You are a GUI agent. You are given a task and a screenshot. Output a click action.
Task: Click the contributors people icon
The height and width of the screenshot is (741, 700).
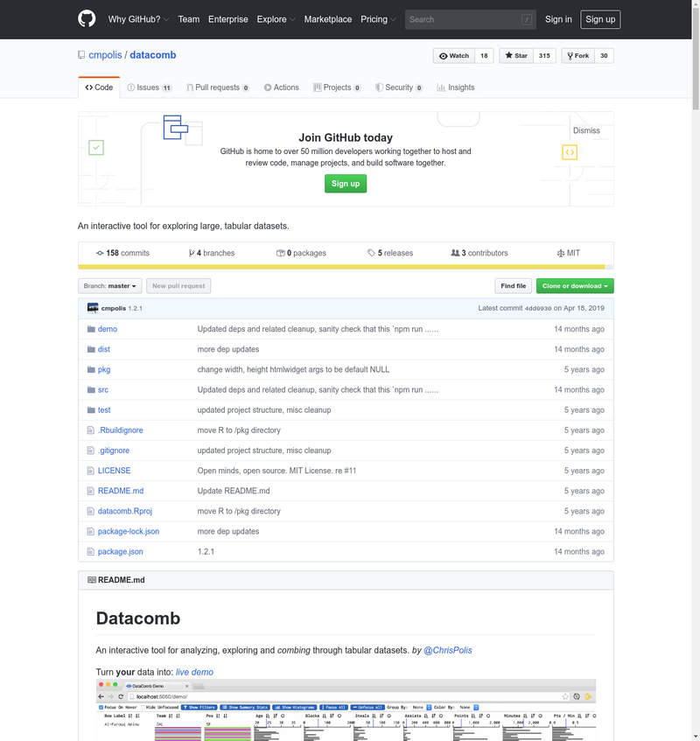455,254
